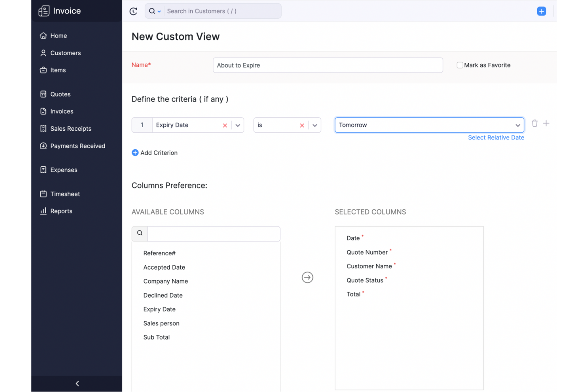Click the Payments Received icon
Screen dimensions: 588x392
click(x=43, y=146)
